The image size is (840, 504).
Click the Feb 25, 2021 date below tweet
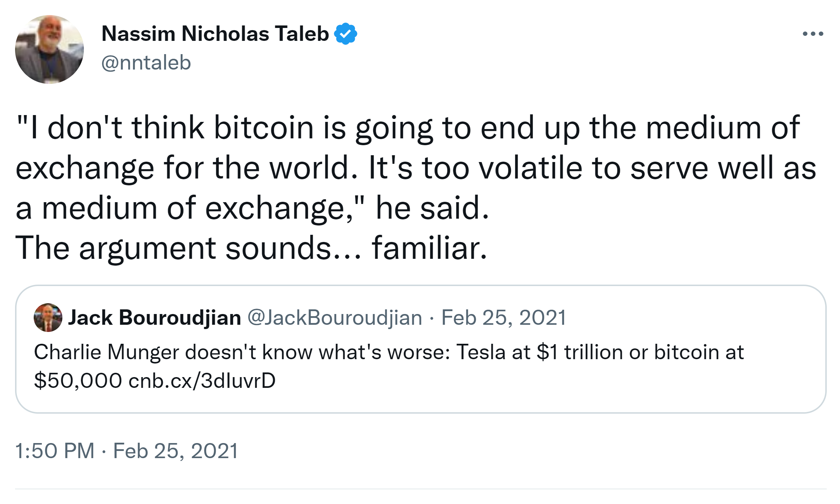pos(176,451)
